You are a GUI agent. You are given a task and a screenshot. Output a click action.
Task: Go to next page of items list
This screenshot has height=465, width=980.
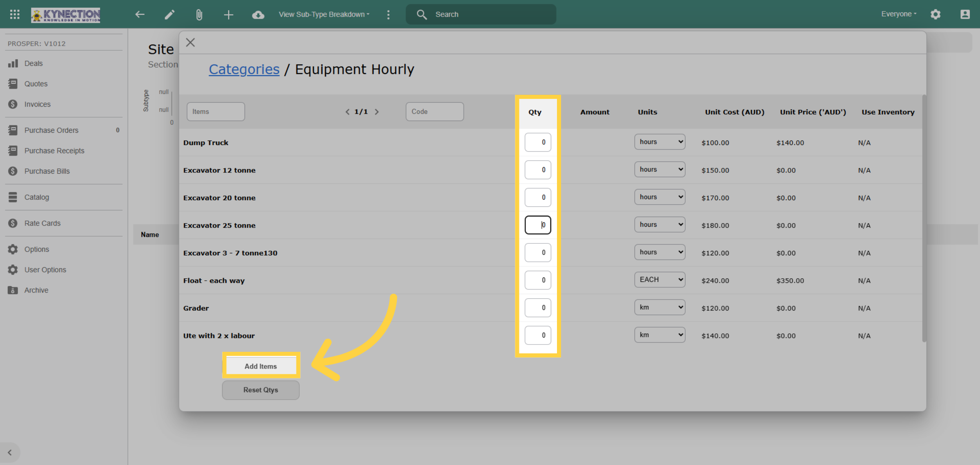pyautogui.click(x=376, y=112)
